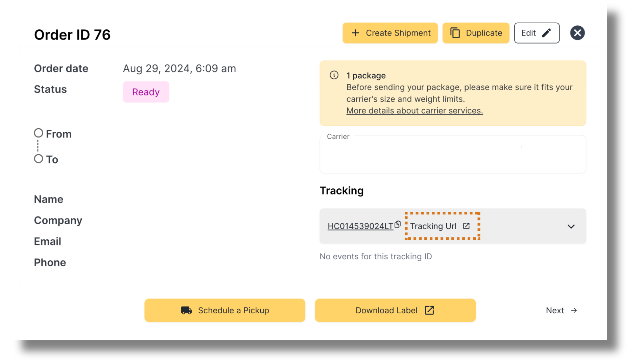Expand the tracking details chevron
Viewport: 639px width, 364px height.
point(571,226)
